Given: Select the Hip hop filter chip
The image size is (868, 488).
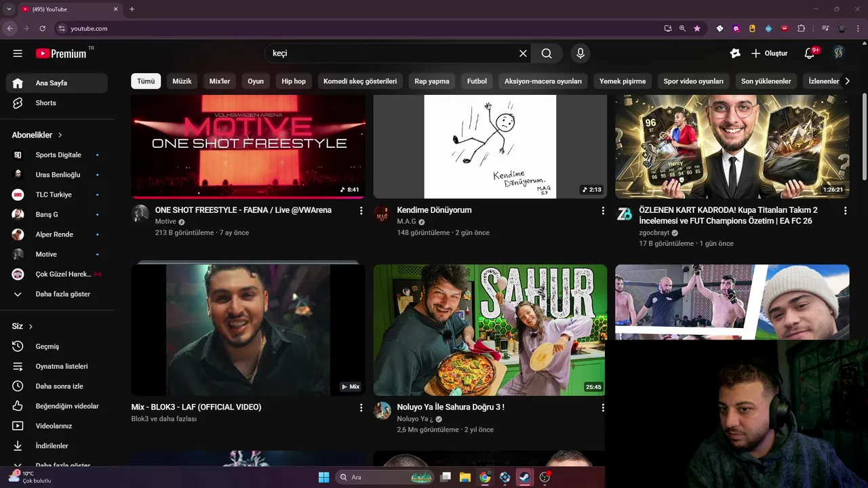Looking at the screenshot, I should pyautogui.click(x=294, y=81).
